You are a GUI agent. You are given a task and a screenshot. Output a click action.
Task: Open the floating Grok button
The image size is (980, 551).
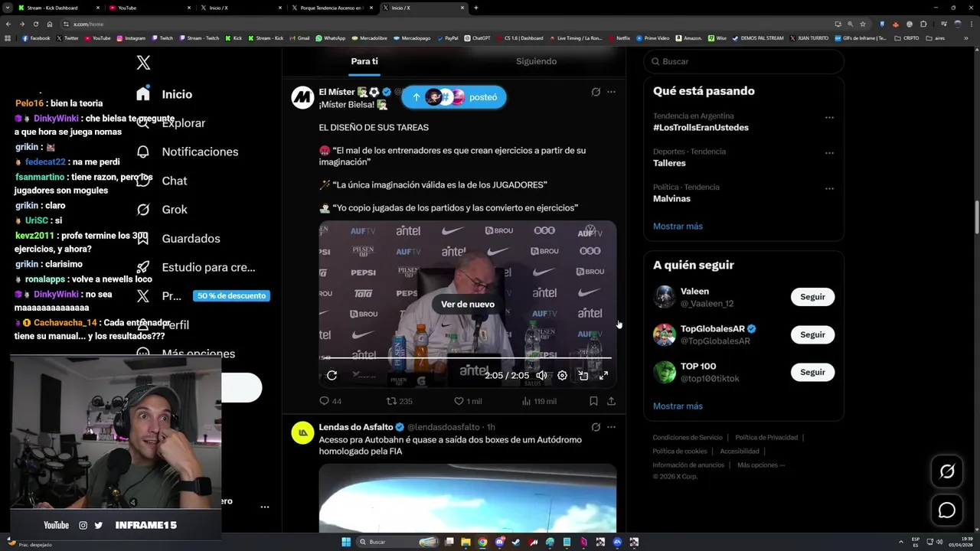(947, 471)
